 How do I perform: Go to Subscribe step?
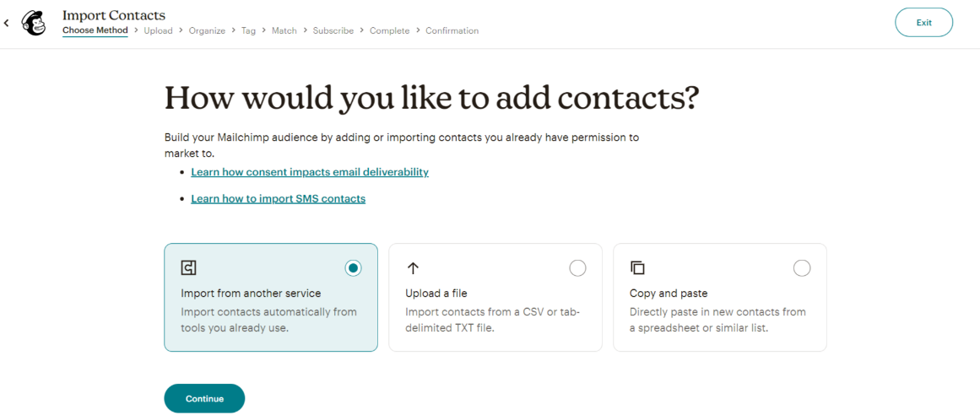(333, 30)
